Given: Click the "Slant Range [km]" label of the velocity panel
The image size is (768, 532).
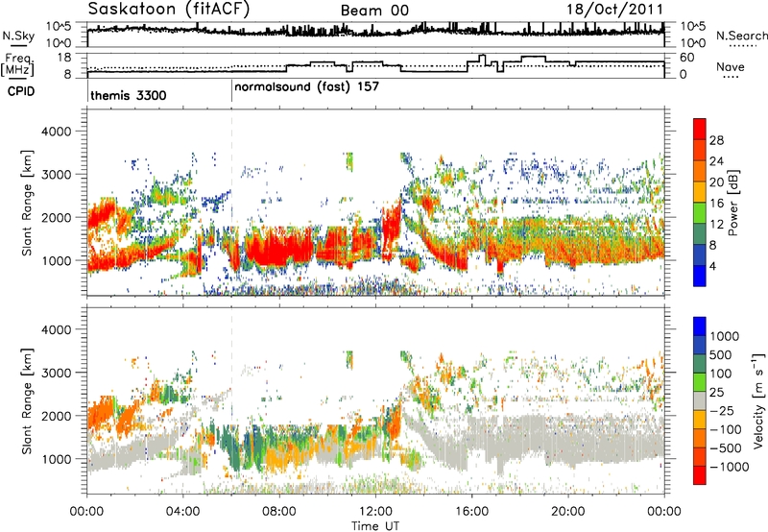Looking at the screenshot, I should (27, 401).
